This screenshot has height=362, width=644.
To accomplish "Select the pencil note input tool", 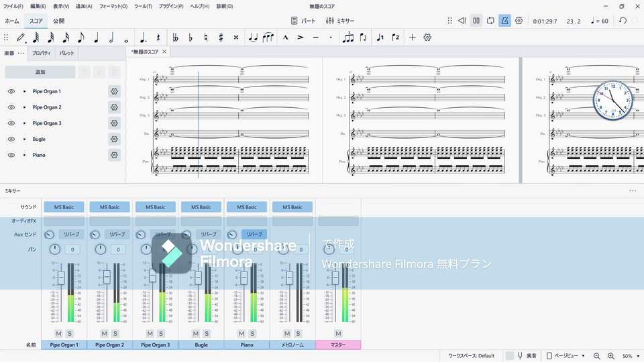I will [21, 38].
